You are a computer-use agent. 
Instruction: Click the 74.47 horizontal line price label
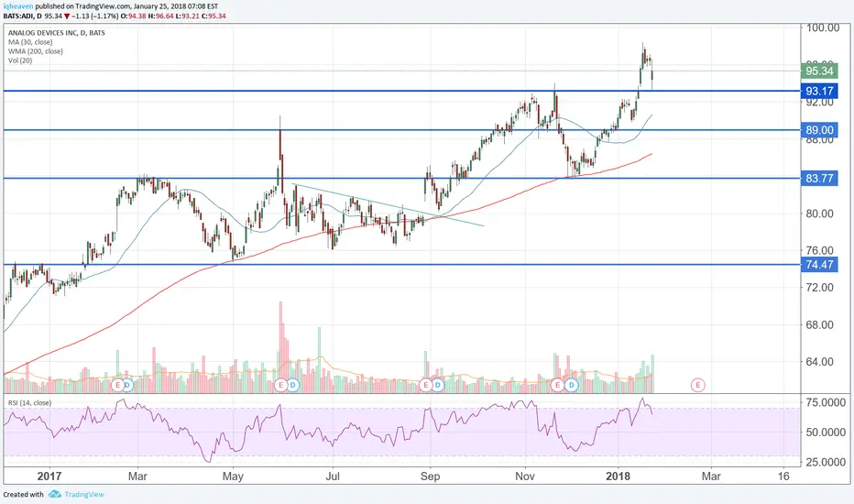coord(818,264)
